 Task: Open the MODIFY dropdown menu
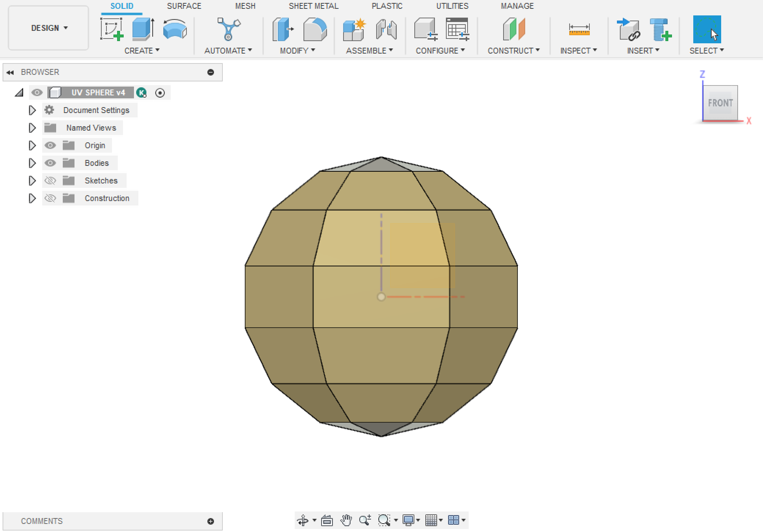click(297, 51)
